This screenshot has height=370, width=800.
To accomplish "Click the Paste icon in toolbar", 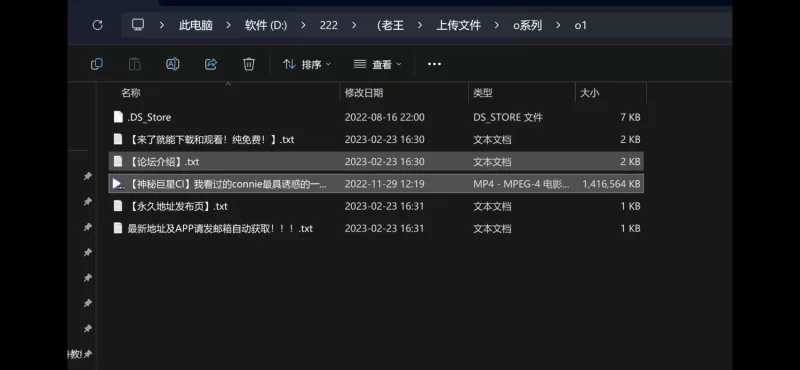I will 134,64.
